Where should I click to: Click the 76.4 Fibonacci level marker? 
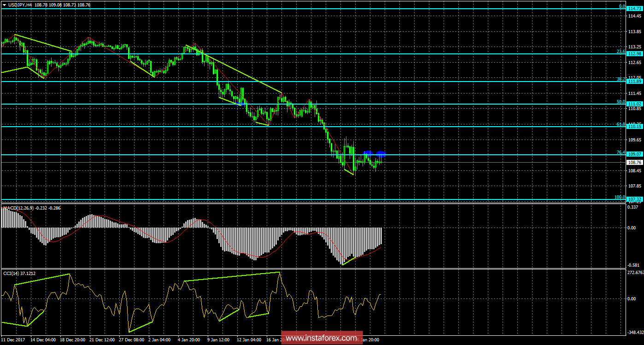pyautogui.click(x=621, y=152)
